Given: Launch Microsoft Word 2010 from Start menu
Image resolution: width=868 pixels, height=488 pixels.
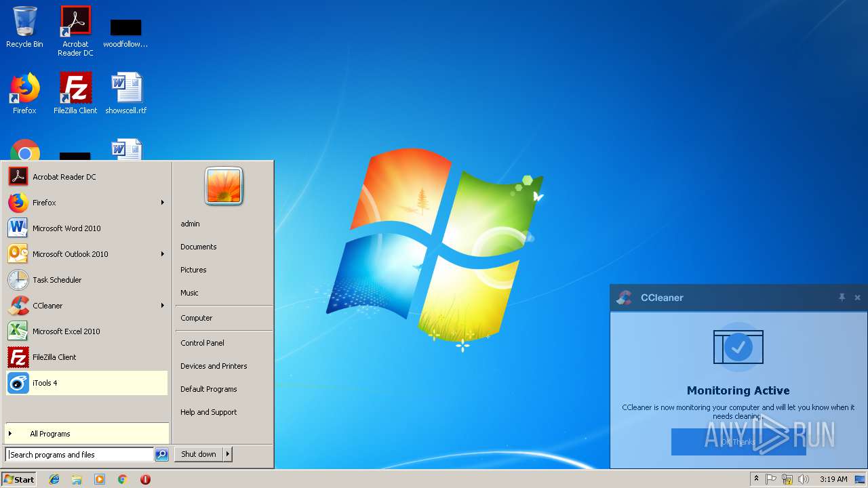Looking at the screenshot, I should tap(87, 228).
